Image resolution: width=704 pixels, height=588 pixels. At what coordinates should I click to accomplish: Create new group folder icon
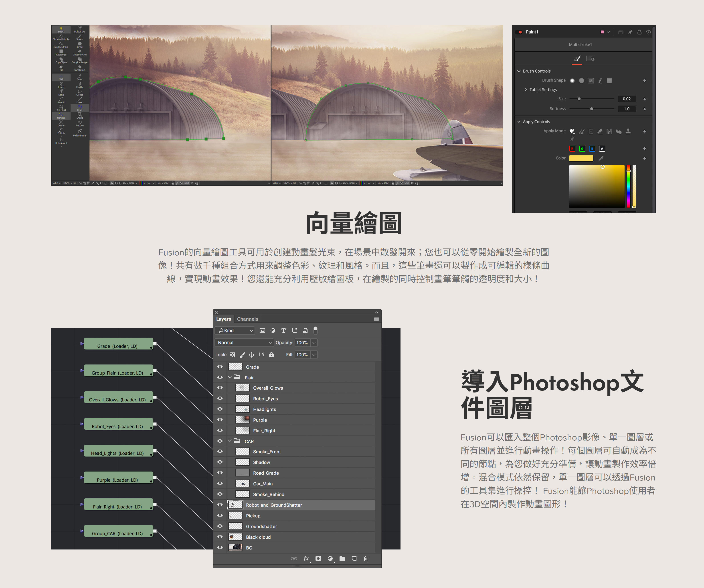342,558
